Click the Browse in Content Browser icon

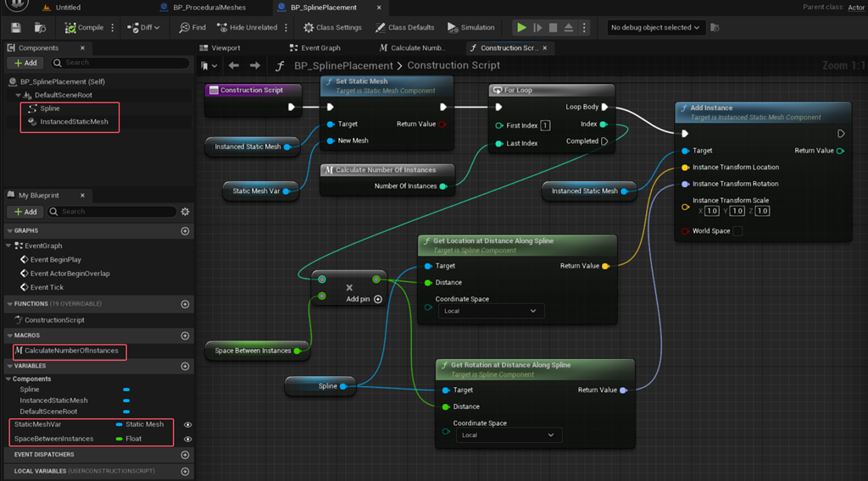coord(40,28)
